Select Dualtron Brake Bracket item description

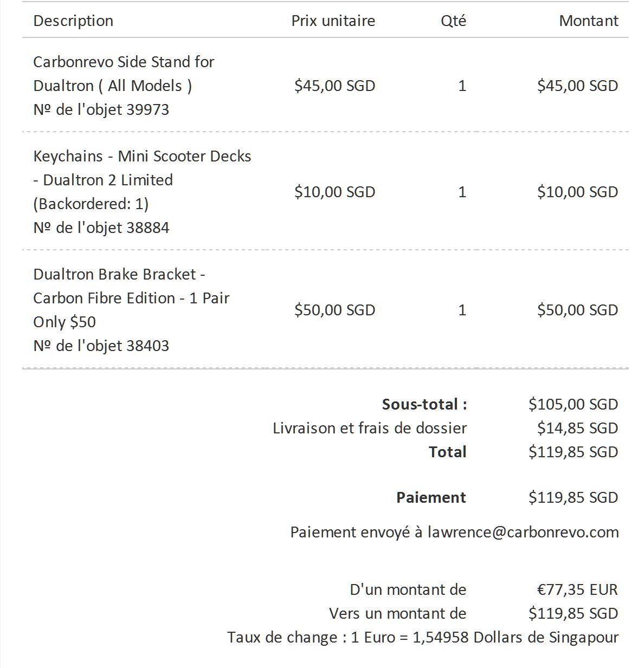pyautogui.click(x=131, y=298)
